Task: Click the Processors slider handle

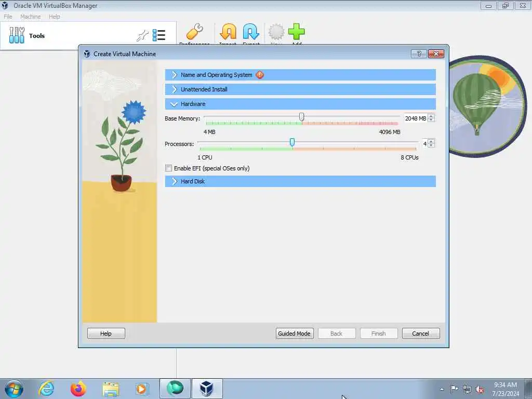Action: click(x=292, y=142)
